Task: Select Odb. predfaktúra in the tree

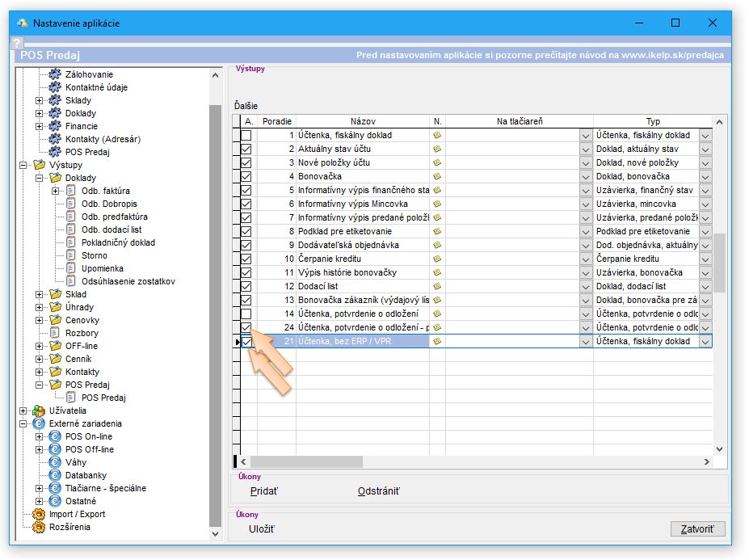Action: (x=115, y=217)
